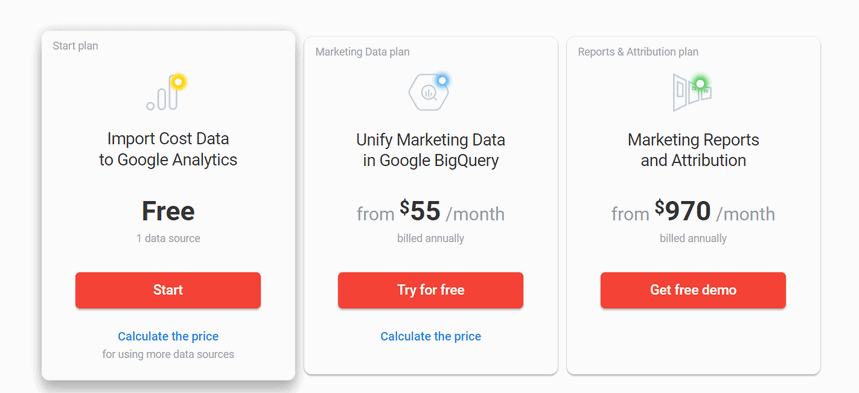The width and height of the screenshot is (859, 393).
Task: Click the $55 /month price
Action: [x=431, y=212]
